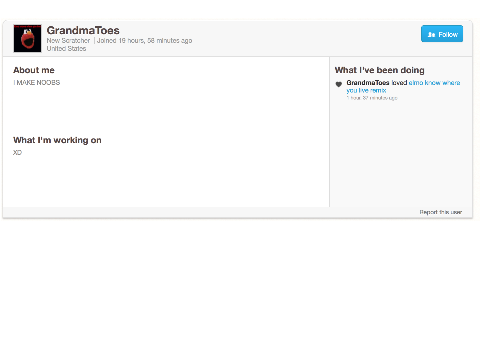Click 'Report this user' link
This screenshot has width=480, height=360.
point(441,212)
